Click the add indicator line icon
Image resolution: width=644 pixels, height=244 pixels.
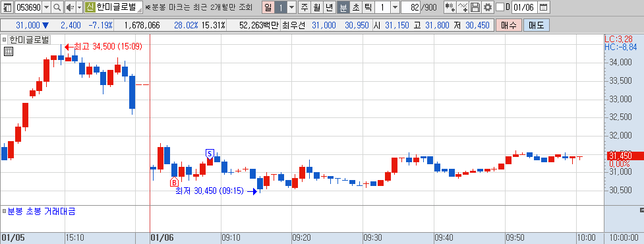point(463,7)
